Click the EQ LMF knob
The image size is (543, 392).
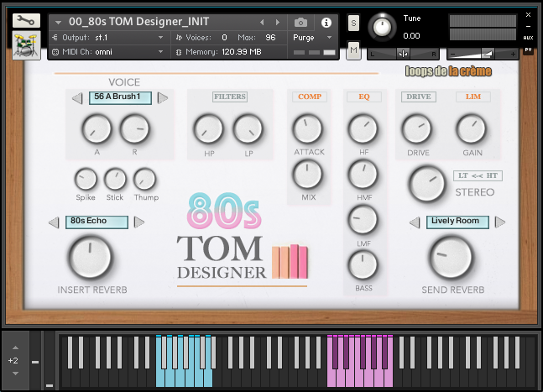tap(363, 220)
